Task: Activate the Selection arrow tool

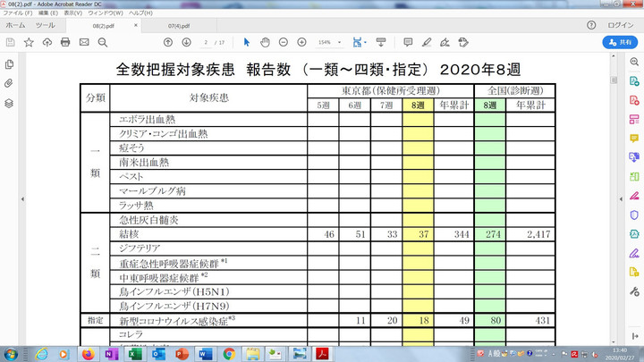Action: coord(247,42)
